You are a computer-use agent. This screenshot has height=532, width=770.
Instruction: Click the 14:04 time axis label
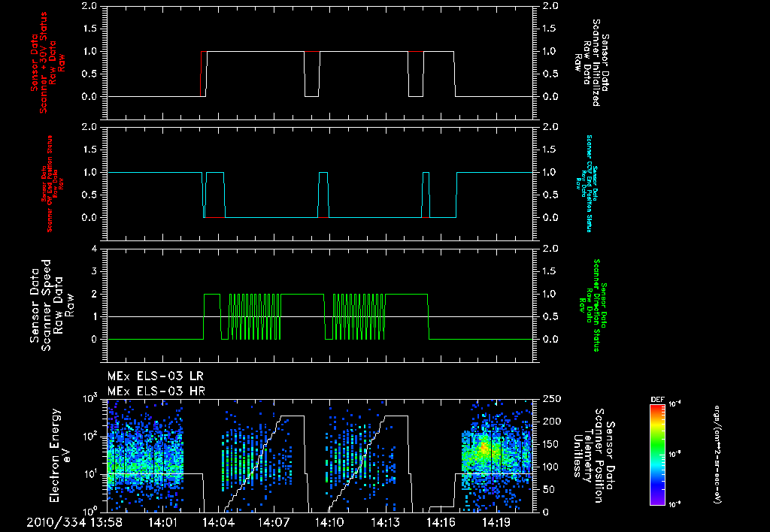tap(218, 523)
